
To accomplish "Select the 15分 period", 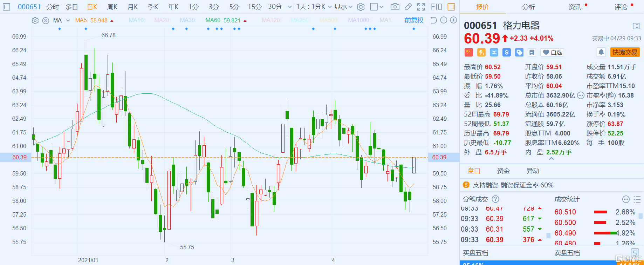I will point(255,7).
